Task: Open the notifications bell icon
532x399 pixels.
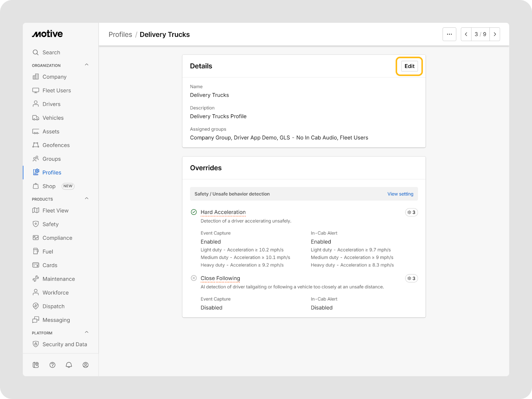Action: click(69, 365)
